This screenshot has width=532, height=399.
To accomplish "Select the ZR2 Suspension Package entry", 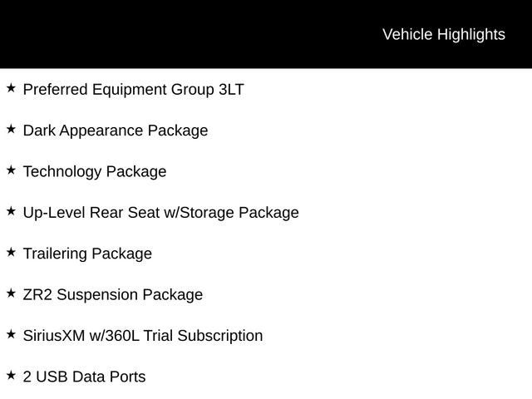I will pyautogui.click(x=112, y=294).
